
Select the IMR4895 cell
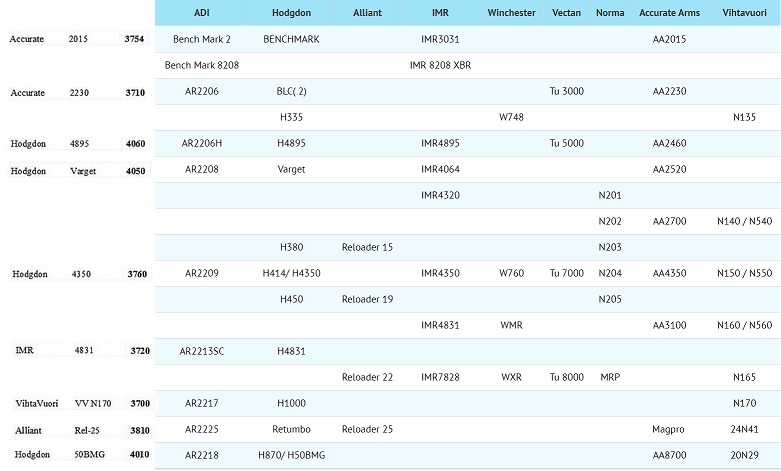coord(440,143)
